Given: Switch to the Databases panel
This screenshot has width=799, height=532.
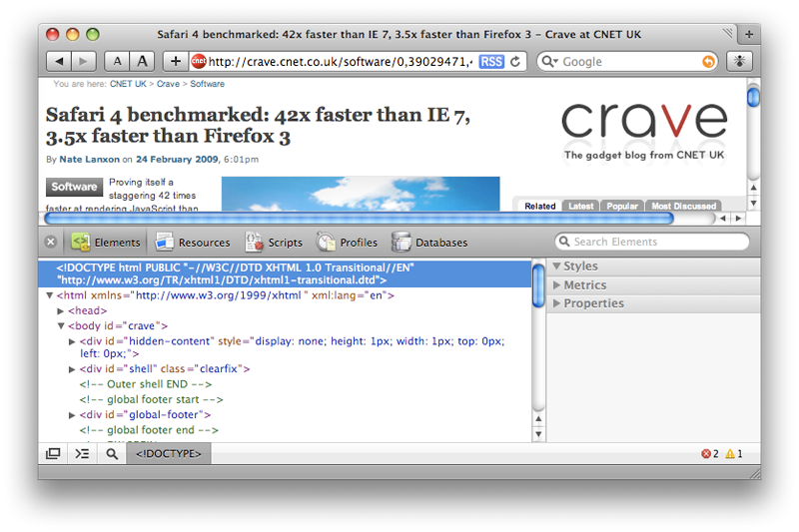Looking at the screenshot, I should click(429, 242).
